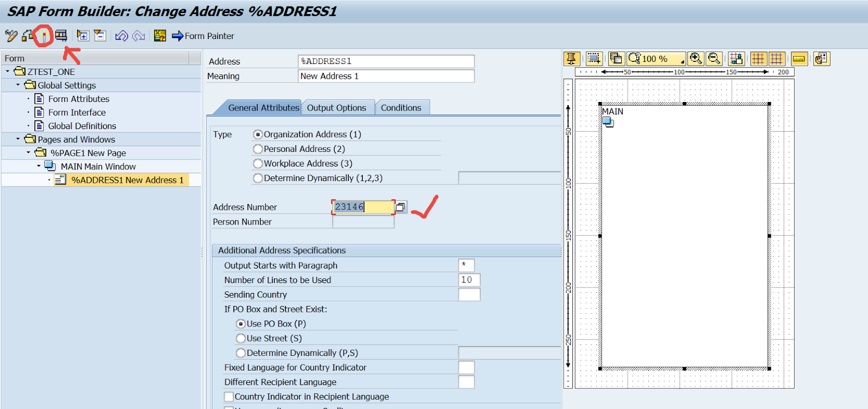This screenshot has height=409, width=868.
Task: Open Form Interface in the tree
Action: tap(77, 112)
